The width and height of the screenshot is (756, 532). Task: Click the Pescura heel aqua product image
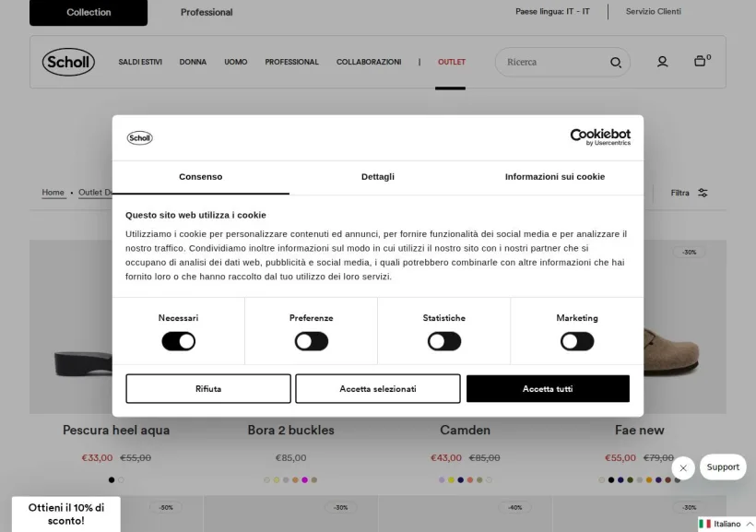click(71, 327)
